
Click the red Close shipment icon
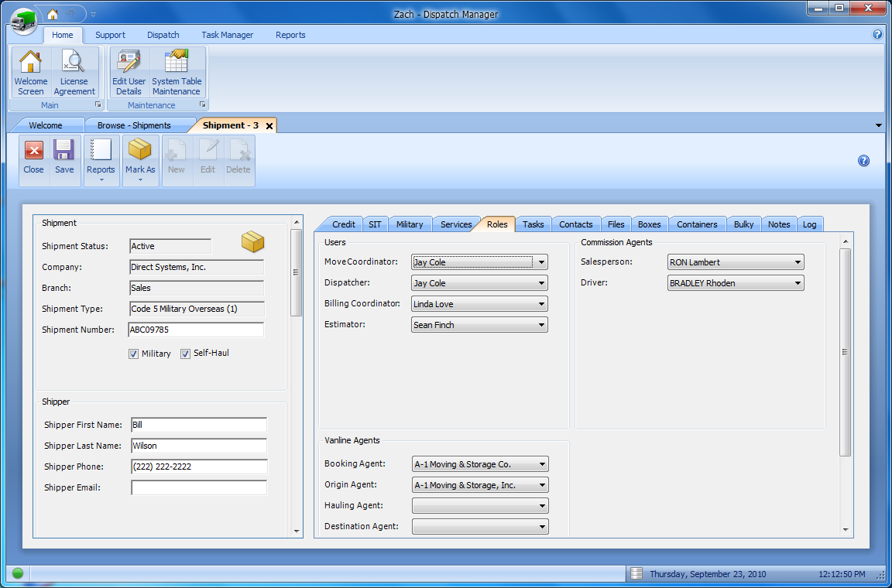tap(34, 151)
